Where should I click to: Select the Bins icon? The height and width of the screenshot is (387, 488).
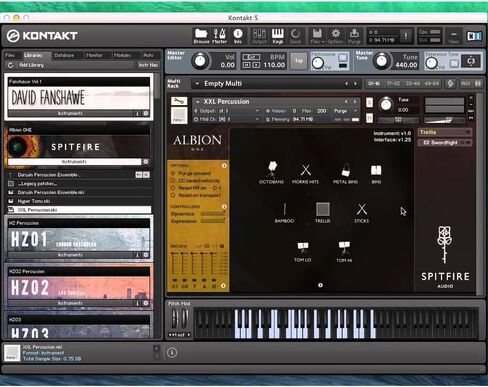click(x=376, y=174)
